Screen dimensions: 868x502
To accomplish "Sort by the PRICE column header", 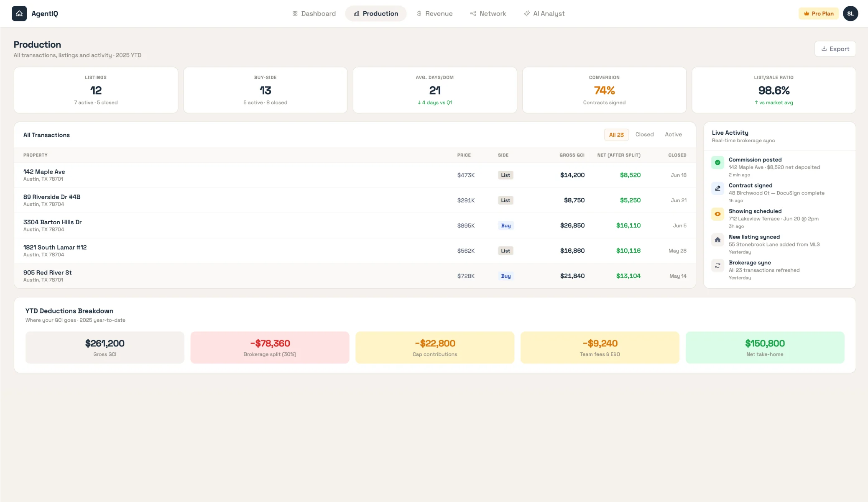I will (x=464, y=155).
